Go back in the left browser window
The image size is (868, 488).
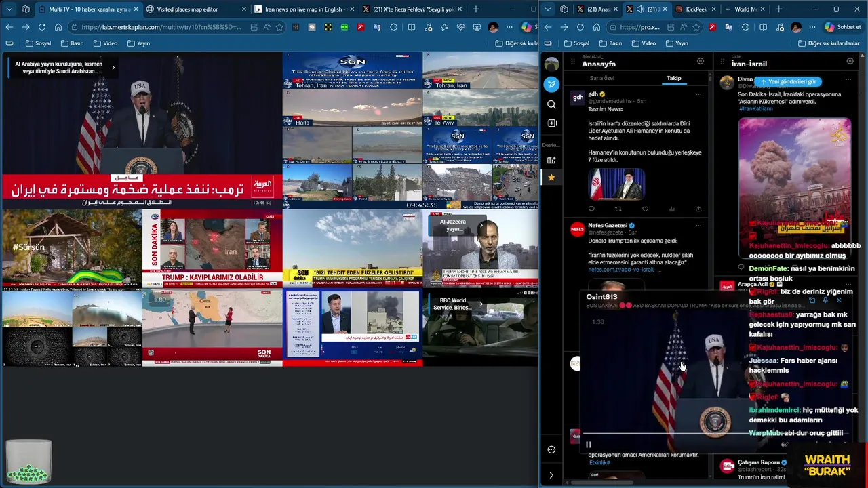click(x=9, y=27)
